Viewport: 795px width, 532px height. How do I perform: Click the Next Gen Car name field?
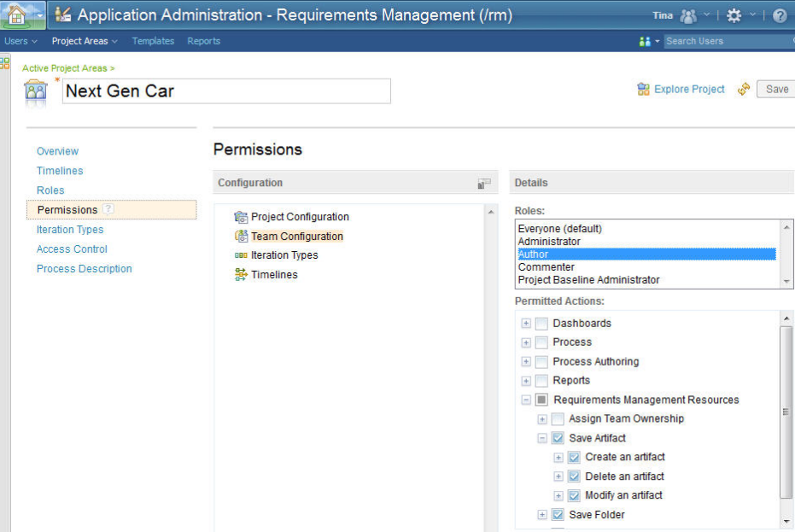coord(226,91)
